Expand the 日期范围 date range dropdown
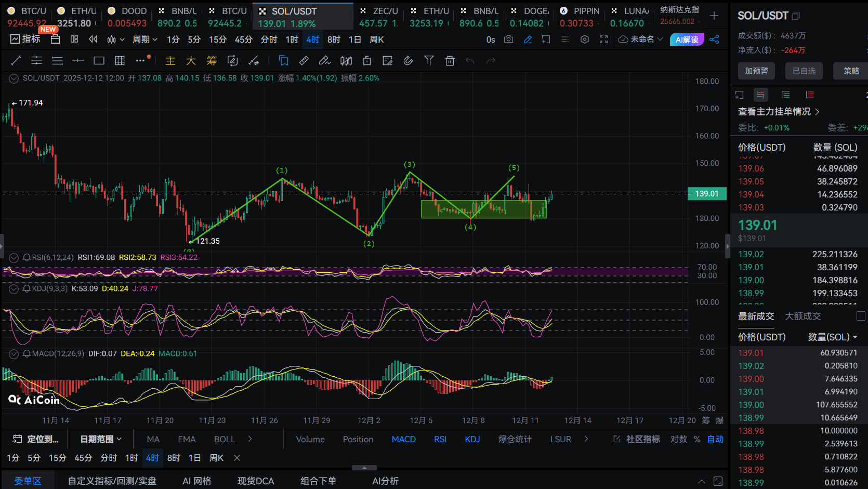The height and width of the screenshot is (489, 868). point(101,439)
